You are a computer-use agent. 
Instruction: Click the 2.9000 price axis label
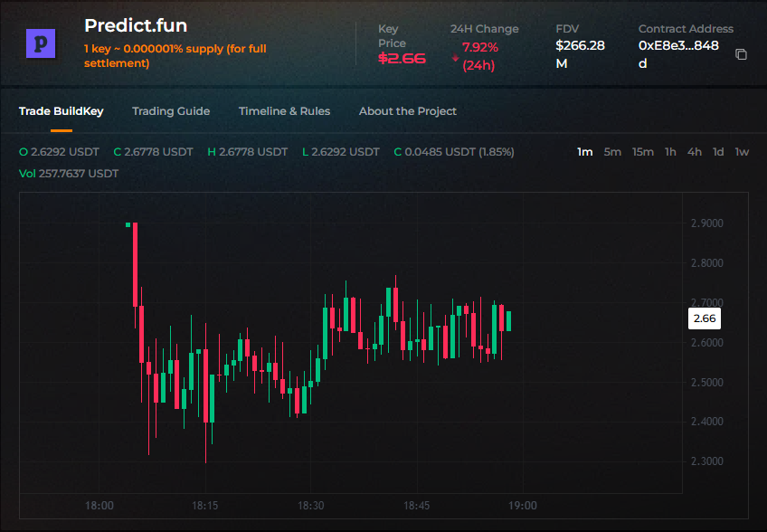coord(706,223)
